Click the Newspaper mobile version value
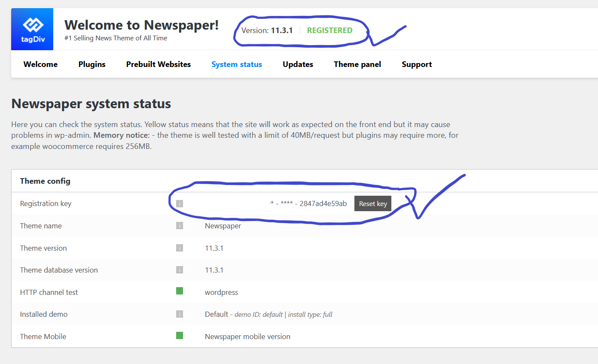This screenshot has width=598, height=364. (247, 337)
